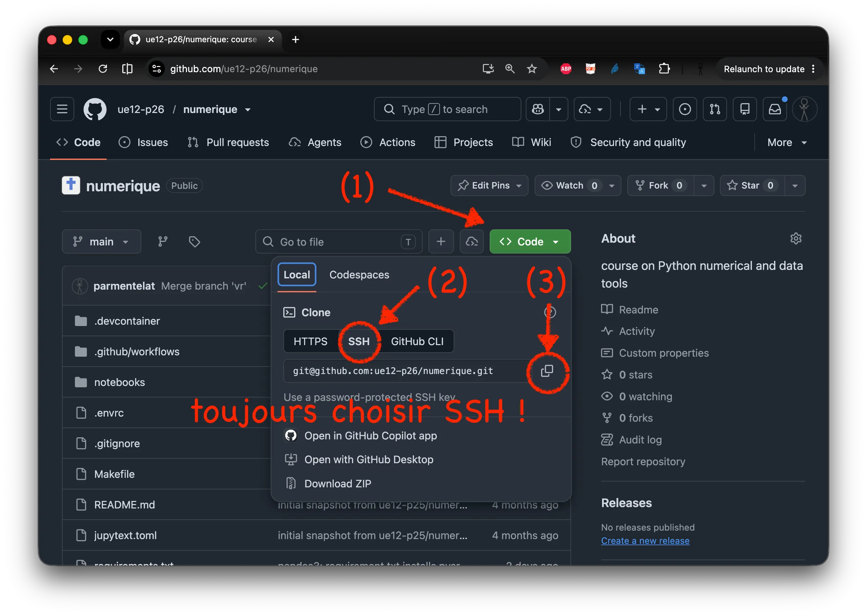867x616 pixels.
Task: Reload the GitHub page
Action: tap(103, 69)
